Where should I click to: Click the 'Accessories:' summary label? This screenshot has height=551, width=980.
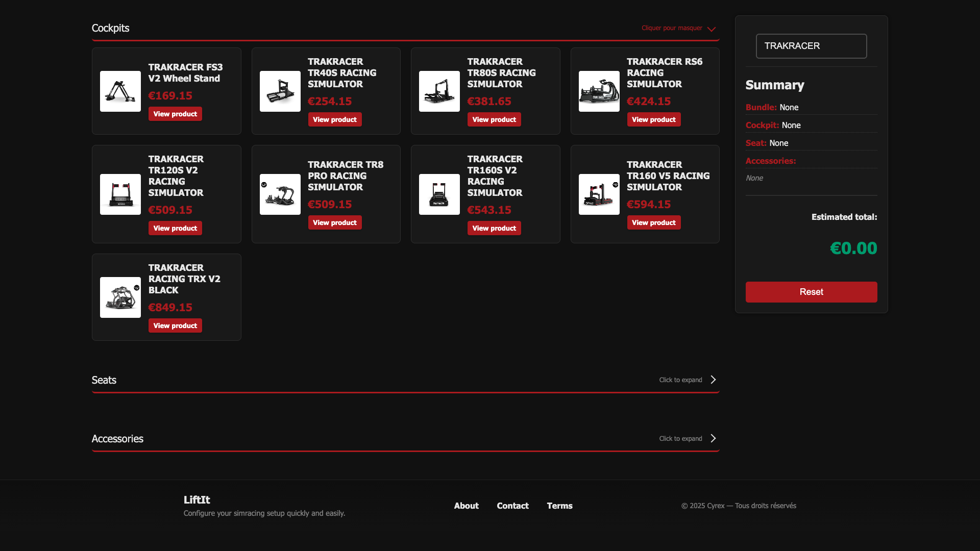[771, 161]
